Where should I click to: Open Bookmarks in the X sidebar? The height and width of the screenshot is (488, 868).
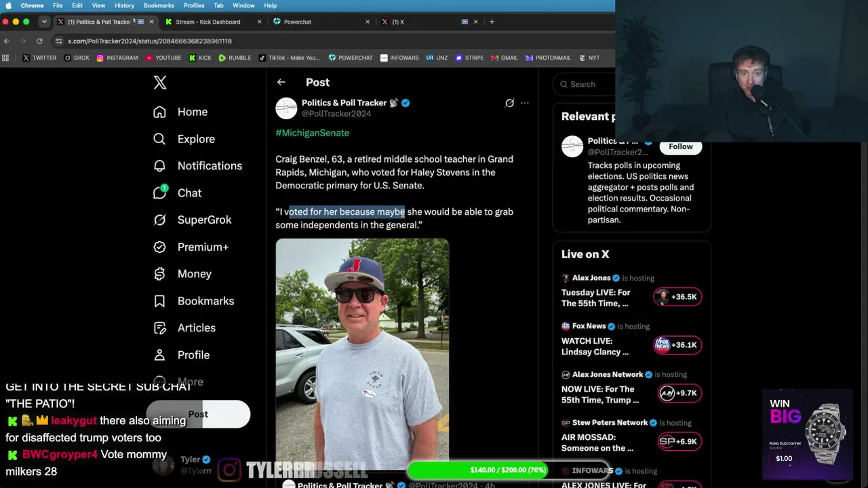tap(194, 301)
